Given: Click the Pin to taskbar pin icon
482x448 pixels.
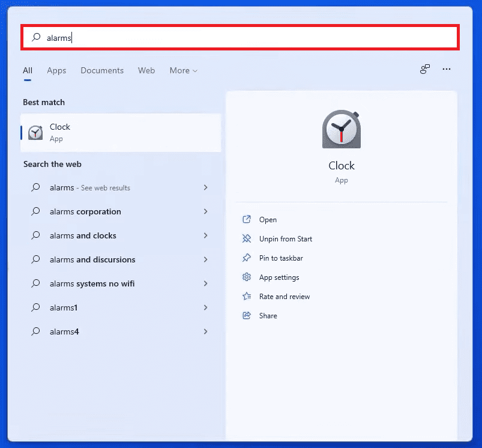Looking at the screenshot, I should pos(246,258).
